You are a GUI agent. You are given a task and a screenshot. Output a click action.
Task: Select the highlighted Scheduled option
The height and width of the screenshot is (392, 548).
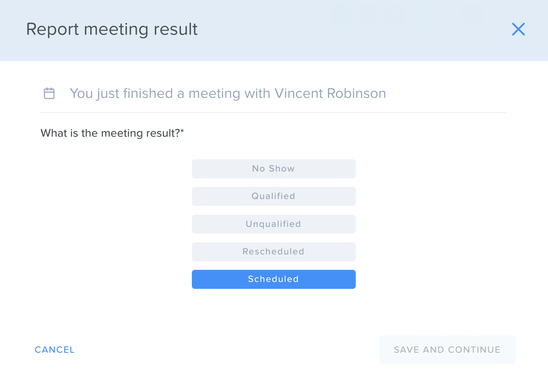pyautogui.click(x=274, y=279)
